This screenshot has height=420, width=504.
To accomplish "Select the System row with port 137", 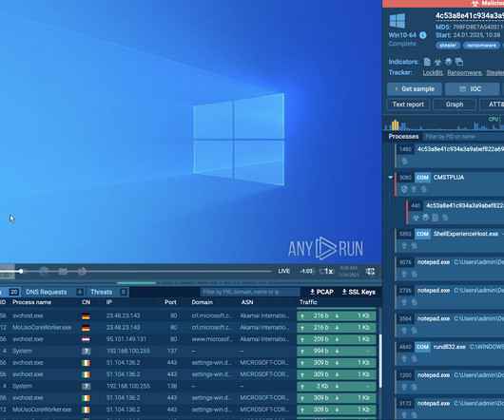I will 188,351.
